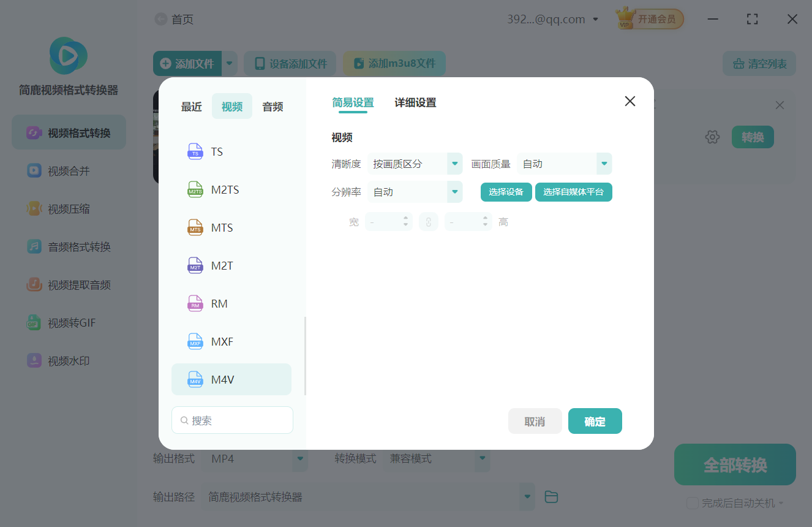Viewport: 812px width, 527px height.
Task: Open the 画面质量 dropdown
Action: tap(564, 164)
